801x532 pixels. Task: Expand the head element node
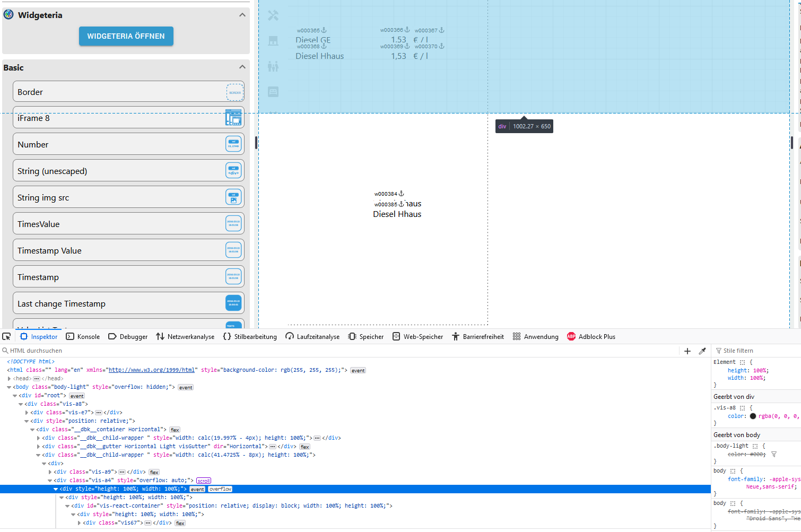click(x=10, y=379)
